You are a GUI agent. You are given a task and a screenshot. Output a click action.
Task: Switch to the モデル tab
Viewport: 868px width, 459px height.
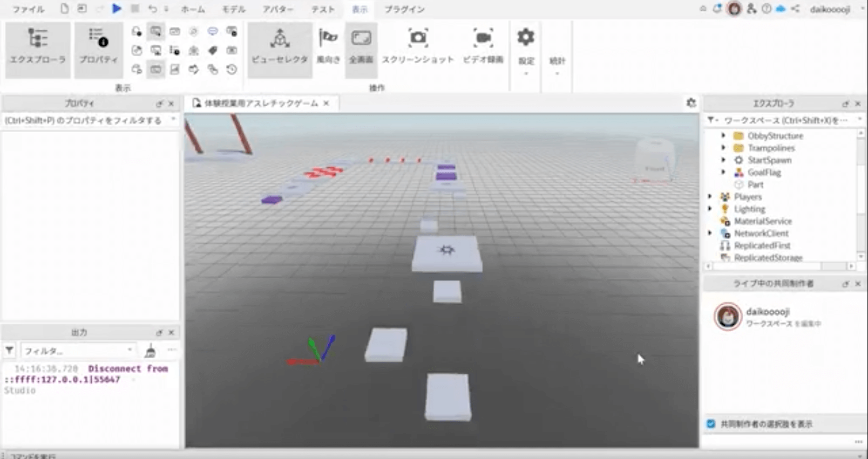233,9
